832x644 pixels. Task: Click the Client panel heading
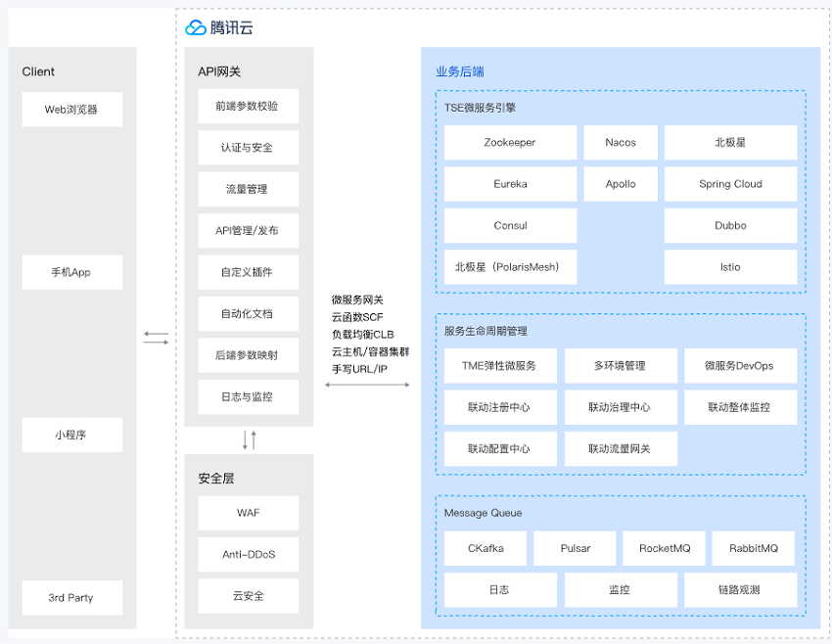click(38, 71)
